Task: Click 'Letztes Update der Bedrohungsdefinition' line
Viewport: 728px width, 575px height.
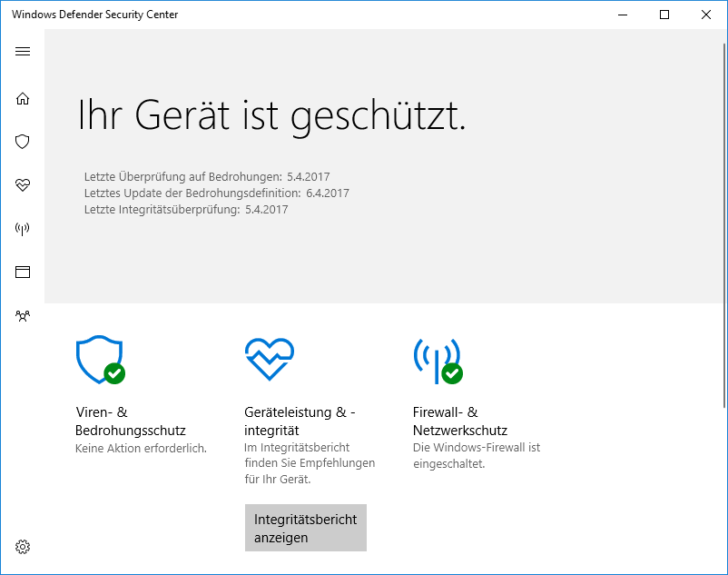Action: click(x=217, y=193)
